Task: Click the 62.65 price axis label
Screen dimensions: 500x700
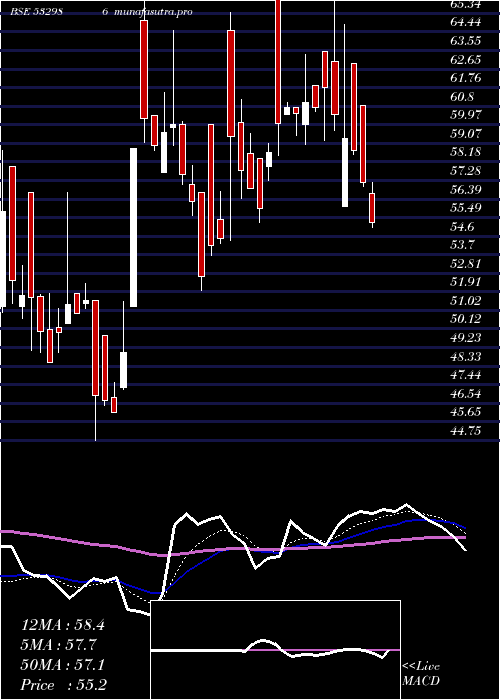Action: pos(466,59)
